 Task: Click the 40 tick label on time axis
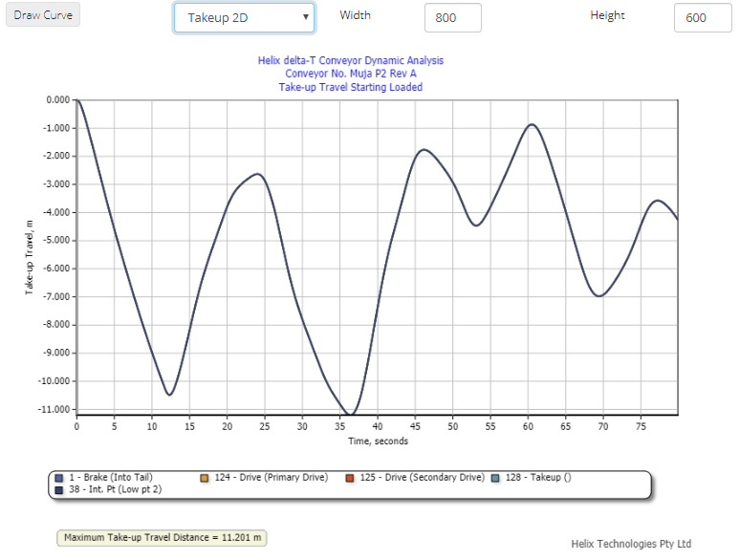coord(377,426)
